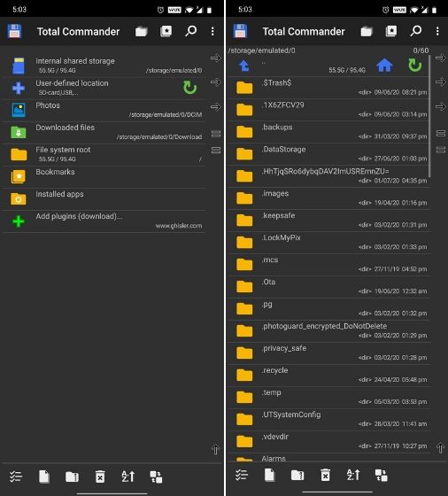Screen dimensions: 448x496
Task: Tap select/unselect icon in left bottom bar
Action: [16, 477]
